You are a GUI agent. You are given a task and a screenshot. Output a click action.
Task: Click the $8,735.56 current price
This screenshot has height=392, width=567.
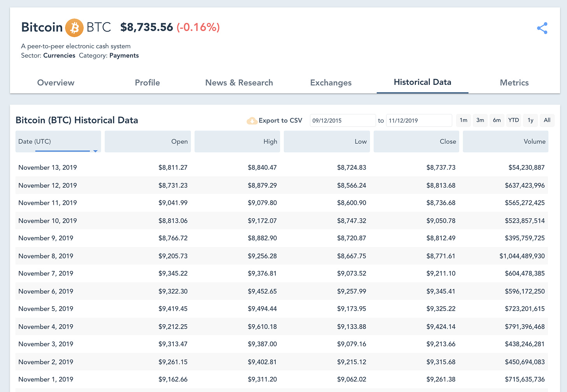coord(146,27)
